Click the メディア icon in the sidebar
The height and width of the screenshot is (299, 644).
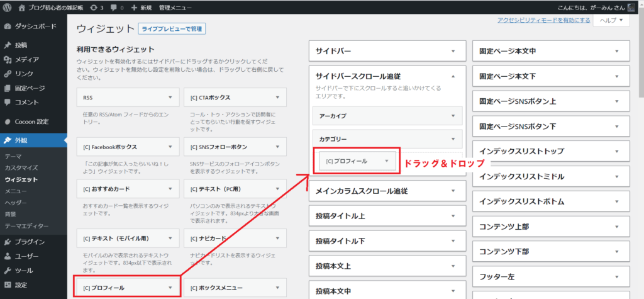click(x=8, y=60)
